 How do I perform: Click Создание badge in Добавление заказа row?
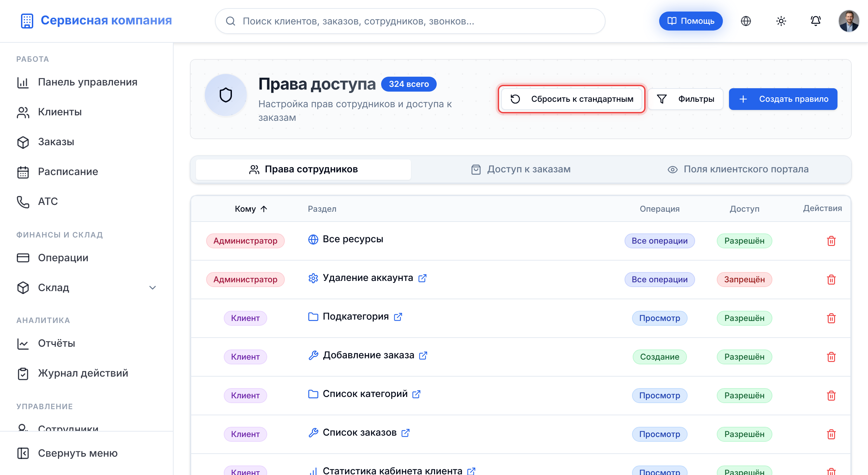pos(659,357)
